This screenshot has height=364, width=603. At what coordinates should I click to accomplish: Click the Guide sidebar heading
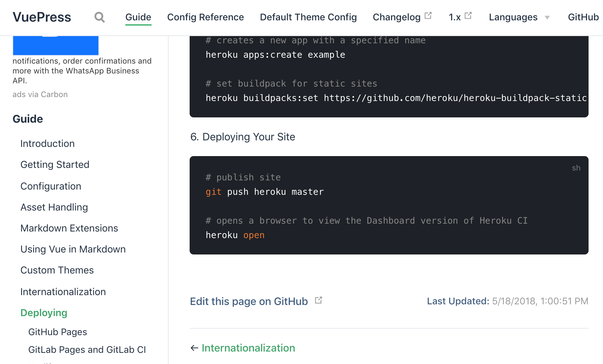click(28, 119)
